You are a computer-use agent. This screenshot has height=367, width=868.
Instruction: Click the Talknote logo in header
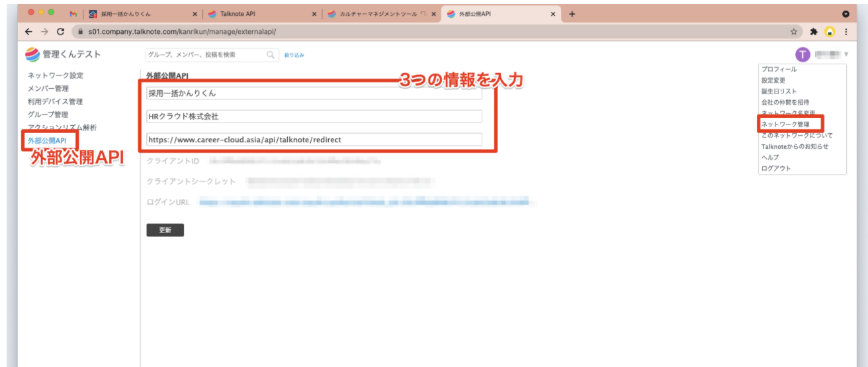point(32,54)
